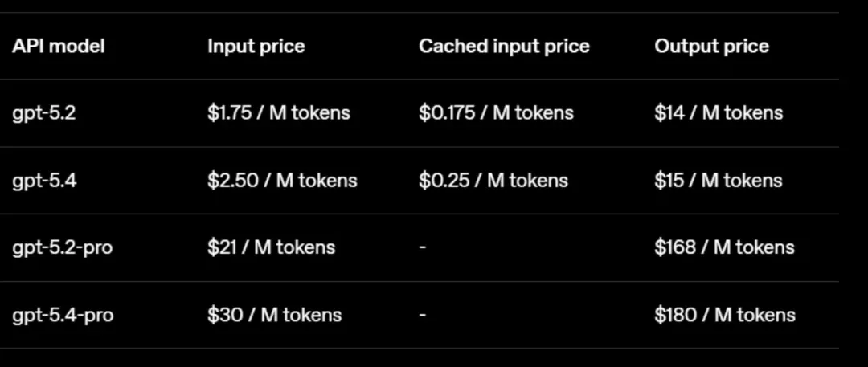Image resolution: width=868 pixels, height=367 pixels.
Task: Select the gpt-5.2 model name cell
Action: pyautogui.click(x=44, y=113)
